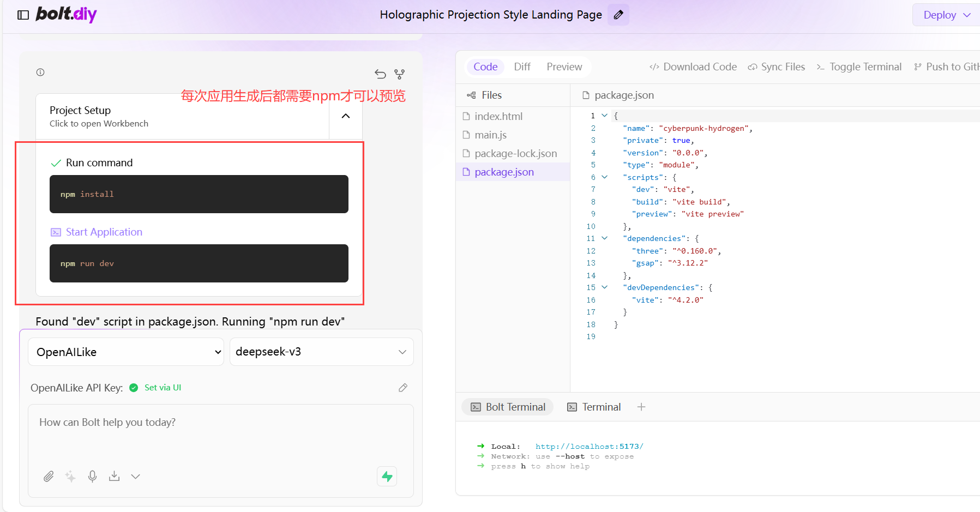Click Toggle Terminal button
This screenshot has height=512, width=980.
(859, 67)
